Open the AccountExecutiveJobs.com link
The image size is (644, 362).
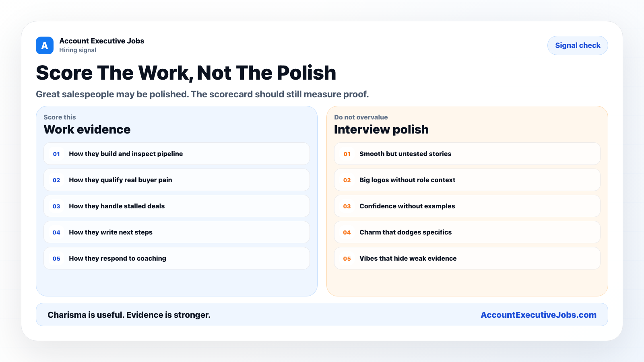tap(539, 315)
